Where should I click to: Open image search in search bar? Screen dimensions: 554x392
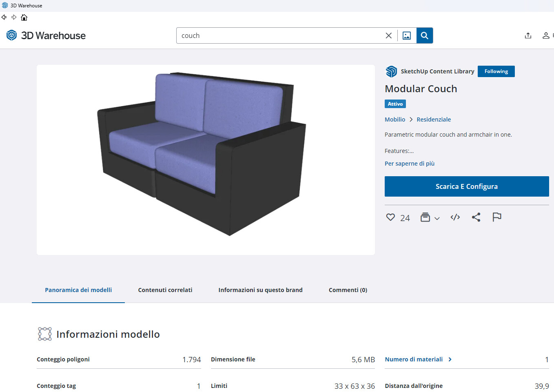point(407,35)
